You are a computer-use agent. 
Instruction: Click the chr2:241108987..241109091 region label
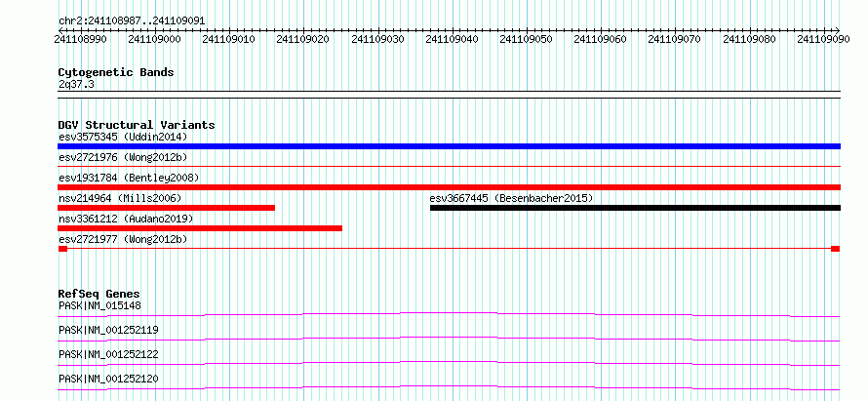point(132,21)
